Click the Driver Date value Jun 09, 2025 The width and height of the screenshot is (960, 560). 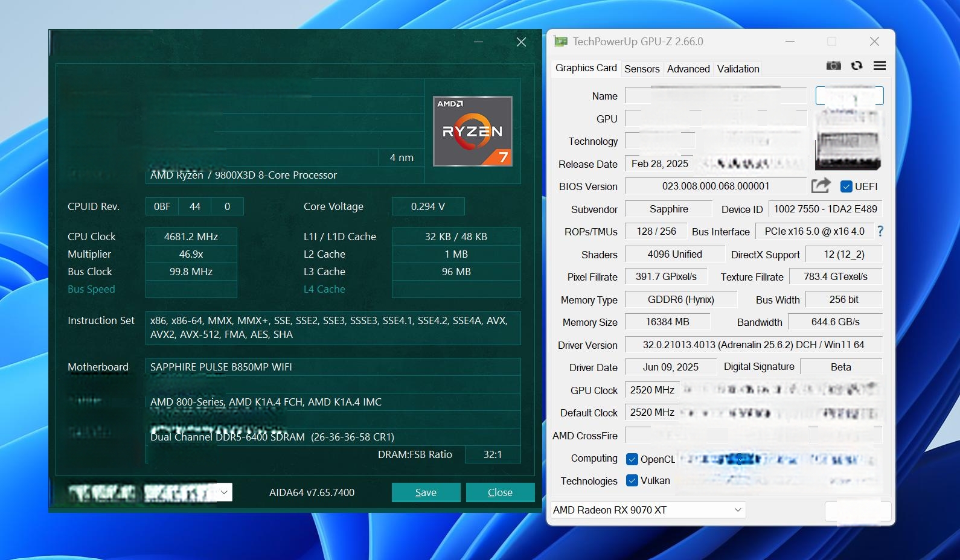[671, 367]
